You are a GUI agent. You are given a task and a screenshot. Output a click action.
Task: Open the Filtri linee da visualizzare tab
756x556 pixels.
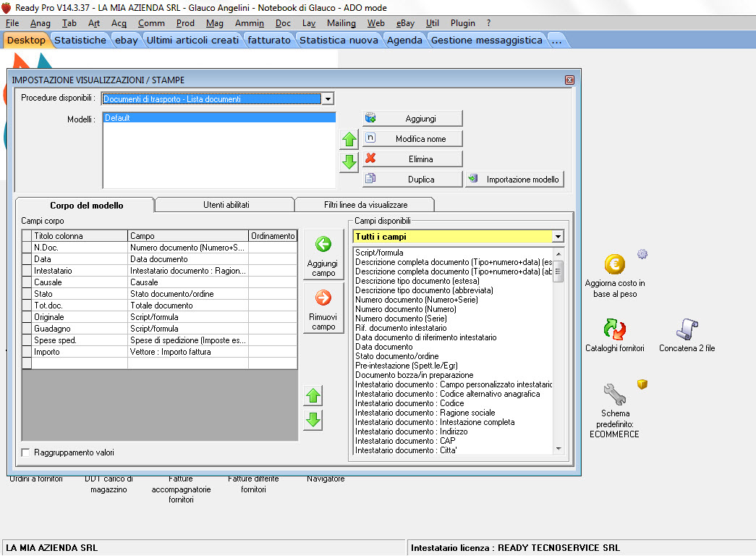point(365,205)
